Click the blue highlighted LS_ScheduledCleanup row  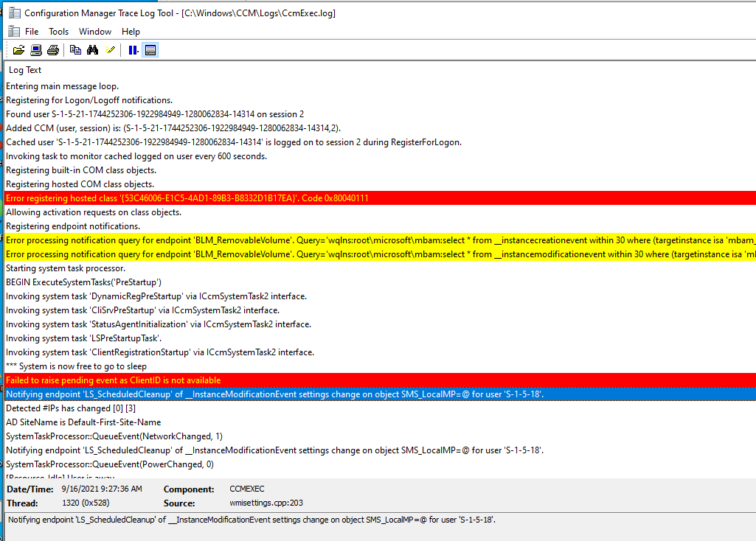tap(380, 394)
